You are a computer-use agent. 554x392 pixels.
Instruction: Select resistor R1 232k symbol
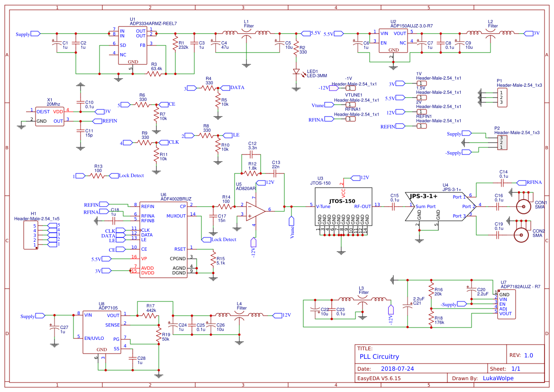tap(175, 43)
